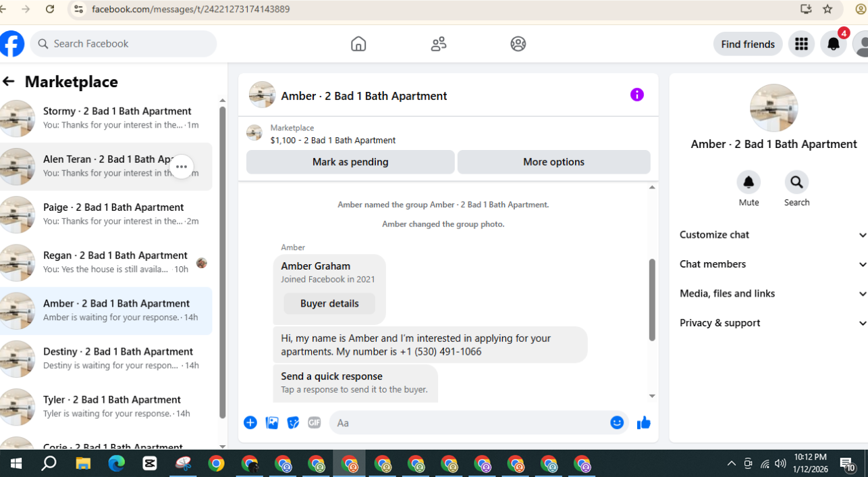Go forward with browser forward arrow
The image size is (868, 477).
pyautogui.click(x=26, y=9)
